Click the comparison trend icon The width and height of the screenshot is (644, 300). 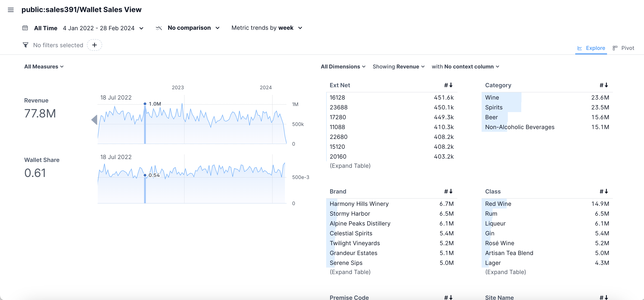click(x=159, y=28)
